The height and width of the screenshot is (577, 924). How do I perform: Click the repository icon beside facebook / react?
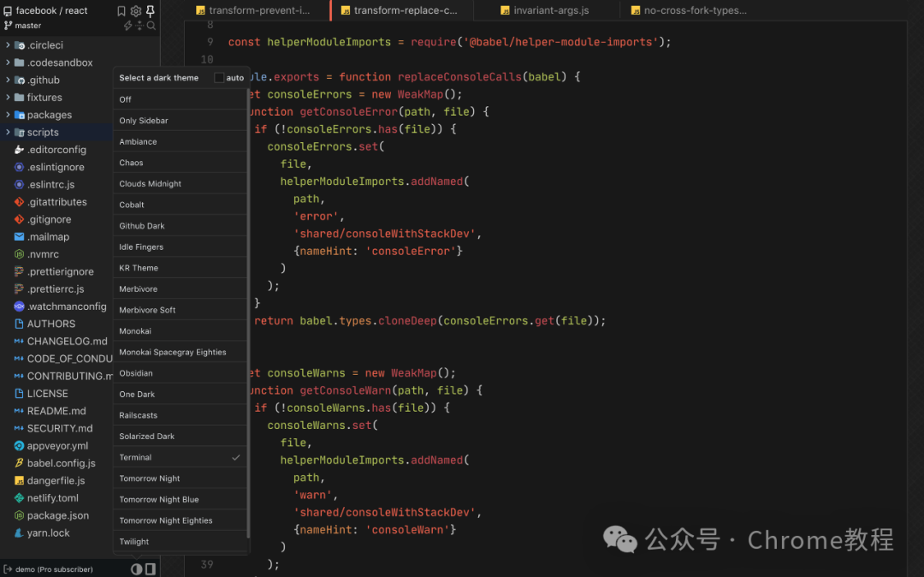tap(8, 10)
